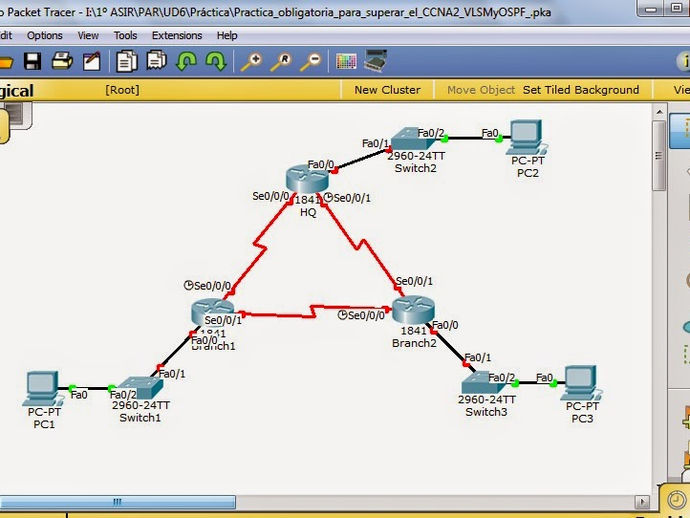Click the Se0/0/1 label near Branch2
This screenshot has width=690, height=518.
tap(414, 281)
